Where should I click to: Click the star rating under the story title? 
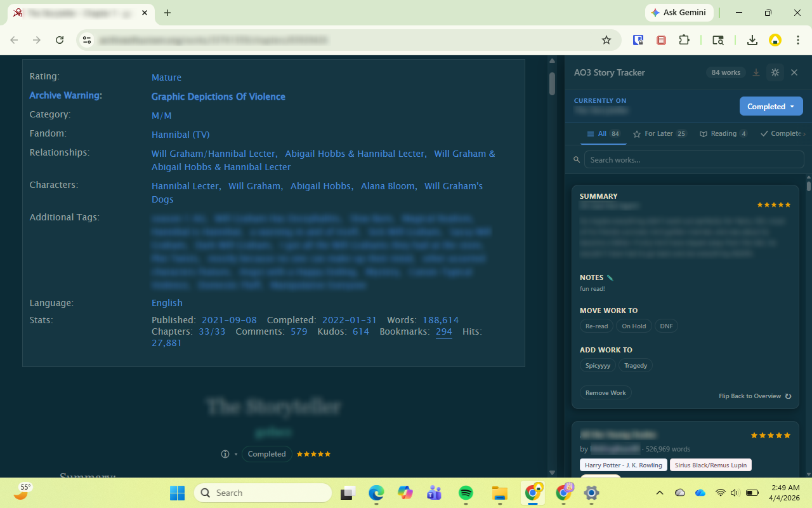pos(313,454)
